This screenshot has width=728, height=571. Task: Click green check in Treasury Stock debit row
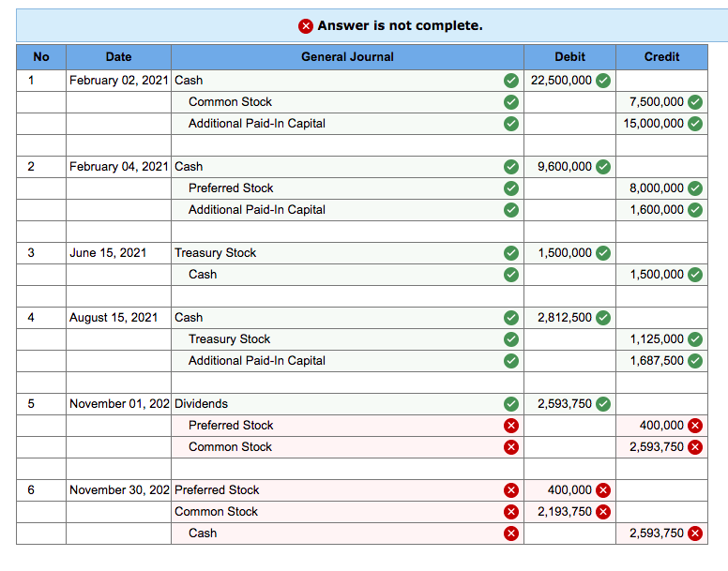511,253
